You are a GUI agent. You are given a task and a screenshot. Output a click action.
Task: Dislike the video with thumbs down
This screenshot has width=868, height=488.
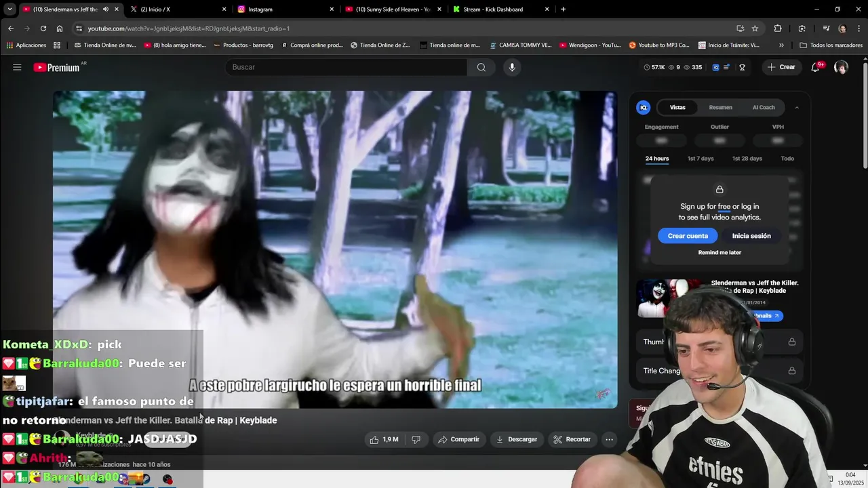pos(416,439)
